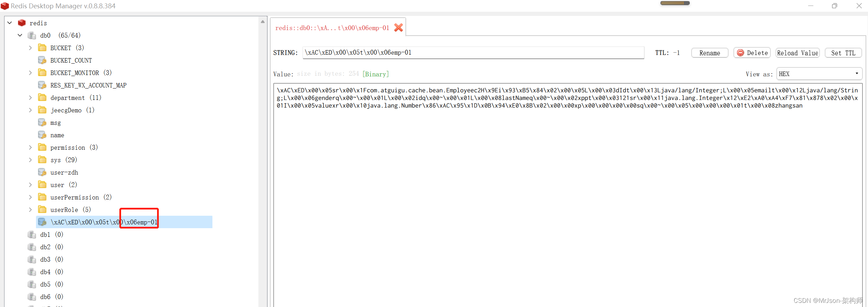Click the db2 database icon

coord(32,247)
